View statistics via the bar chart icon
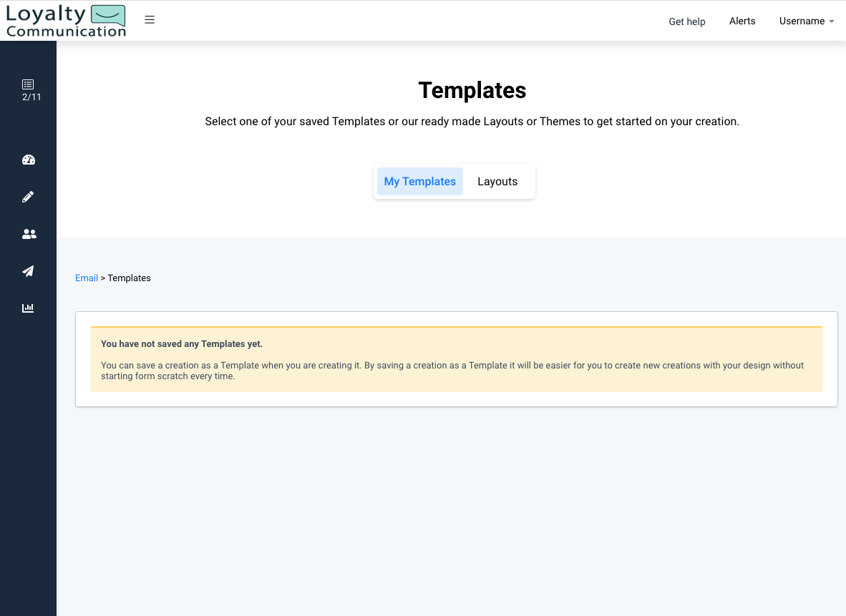846x616 pixels. (28, 308)
